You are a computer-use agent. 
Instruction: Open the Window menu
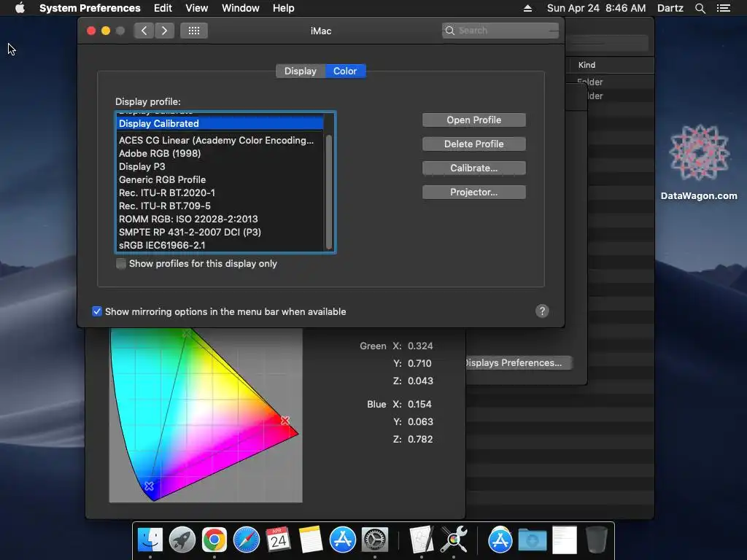point(241,8)
